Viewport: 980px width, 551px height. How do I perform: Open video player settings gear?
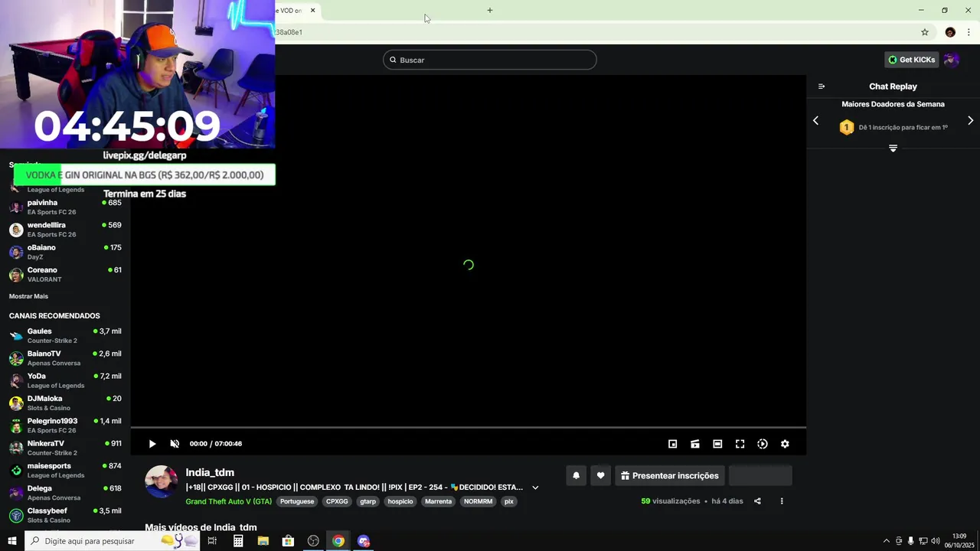point(785,444)
